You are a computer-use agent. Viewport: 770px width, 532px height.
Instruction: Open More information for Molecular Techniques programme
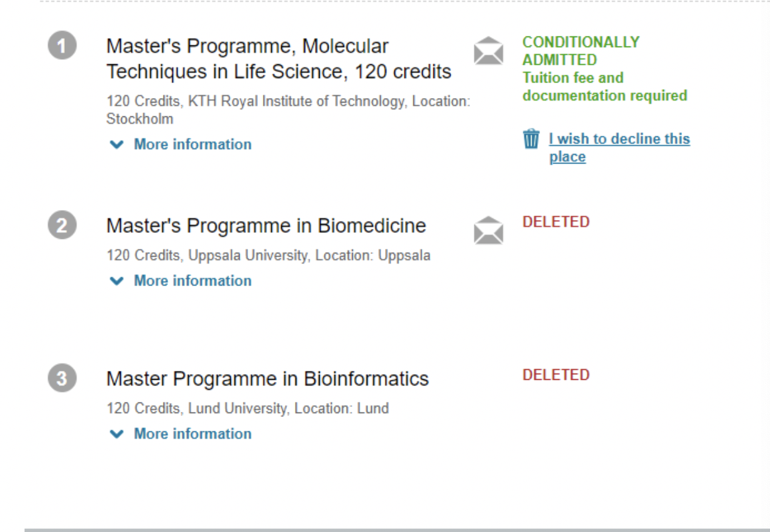pyautogui.click(x=192, y=145)
